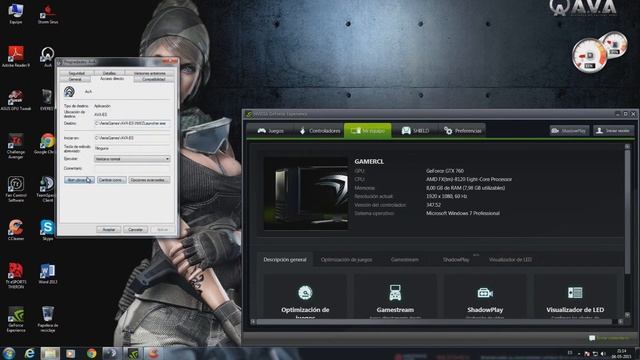Viewport: 640px width, 360px height.
Task: Open the Adobe Reader 9 desktop shortcut
Action: coord(16,56)
